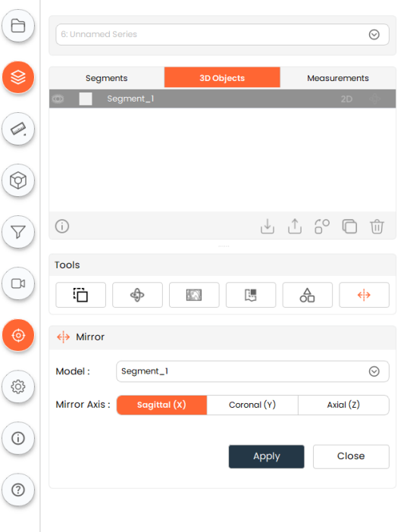
Task: Click the filter funnel sidebar icon
Action: pos(18,232)
